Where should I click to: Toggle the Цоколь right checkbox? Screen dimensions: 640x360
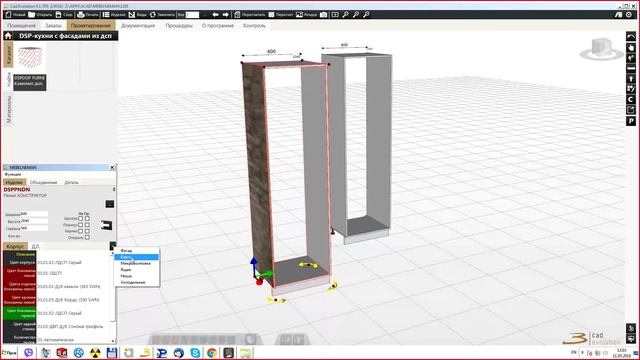(x=87, y=218)
